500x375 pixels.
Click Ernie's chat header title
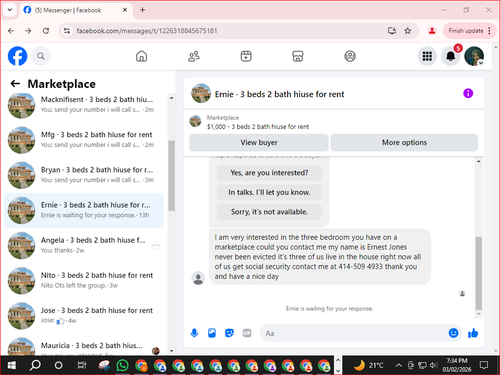click(x=279, y=94)
